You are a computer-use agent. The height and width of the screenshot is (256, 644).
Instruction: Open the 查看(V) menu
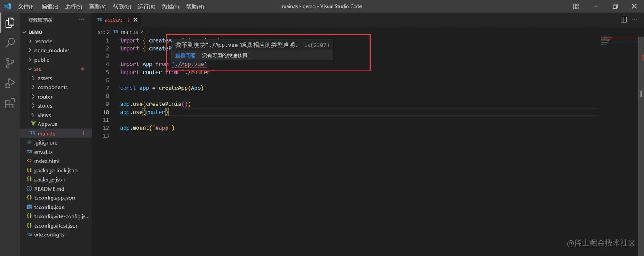pyautogui.click(x=98, y=6)
